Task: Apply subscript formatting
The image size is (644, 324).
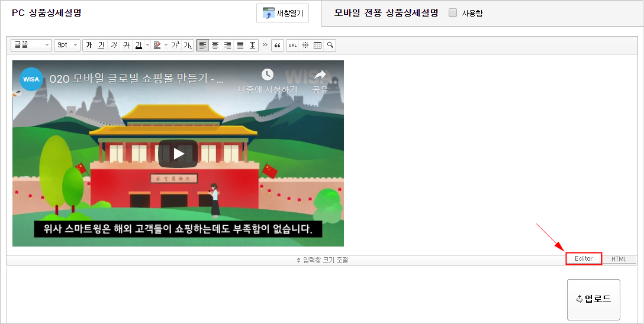Action: (x=188, y=45)
